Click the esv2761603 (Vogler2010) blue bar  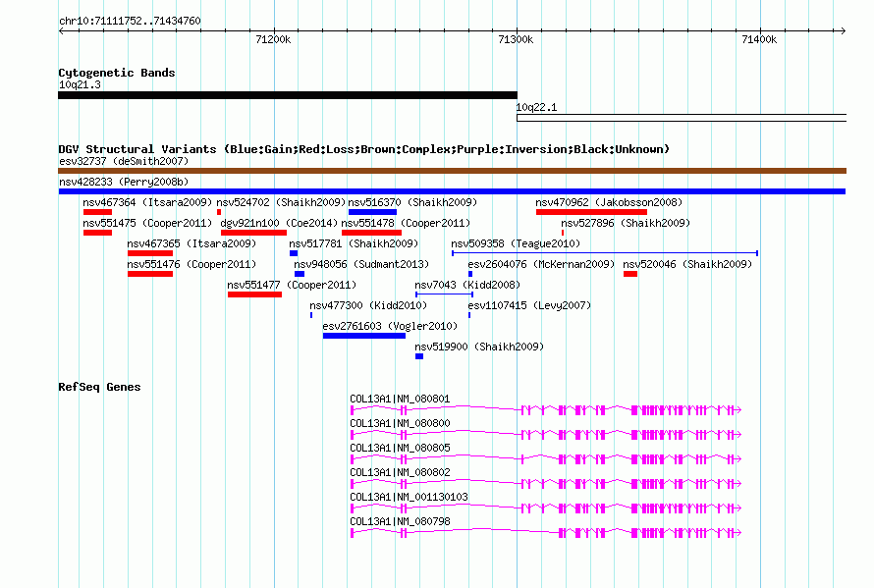364,336
